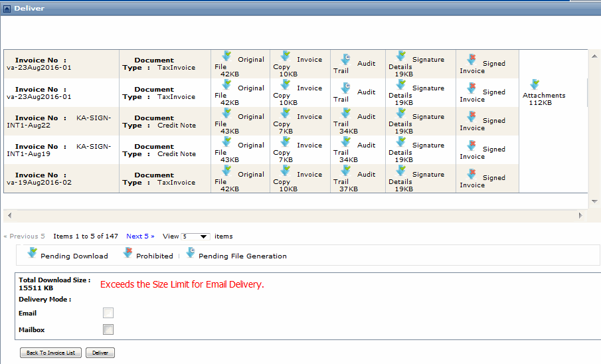
Task: Click the Deliver button
Action: pyautogui.click(x=100, y=353)
